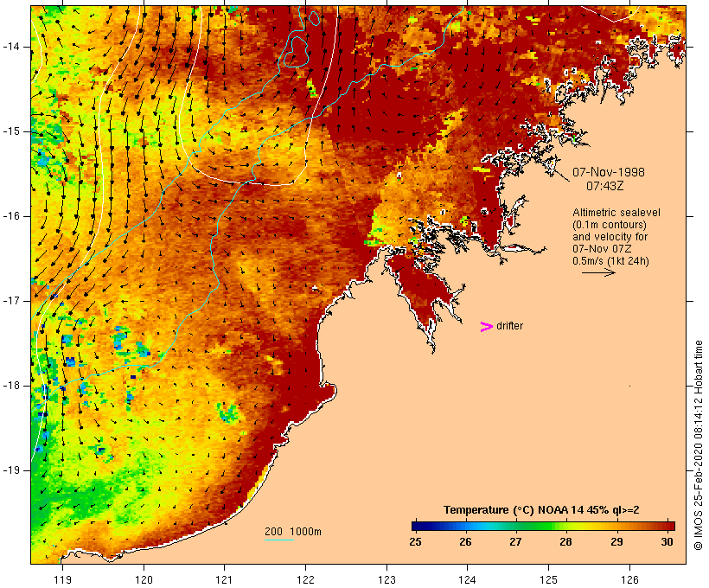Click latitude axis label '-15'
Image resolution: width=709 pixels, height=588 pixels.
11,131
